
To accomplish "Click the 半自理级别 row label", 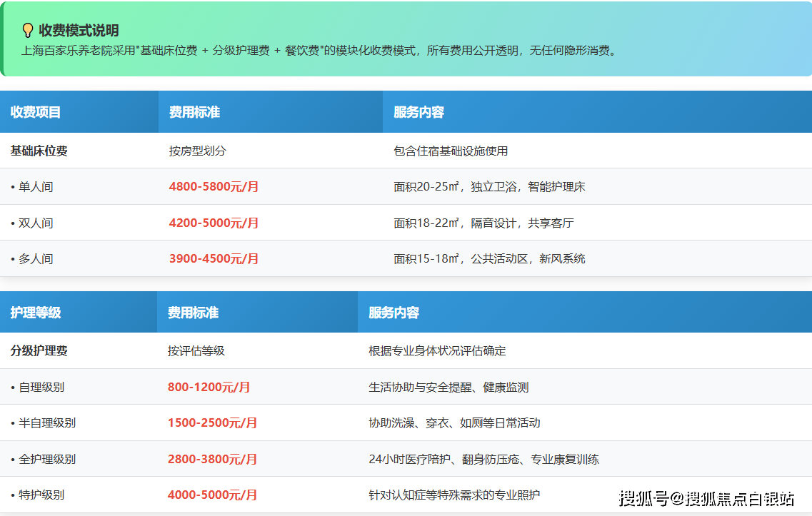I will point(46,423).
